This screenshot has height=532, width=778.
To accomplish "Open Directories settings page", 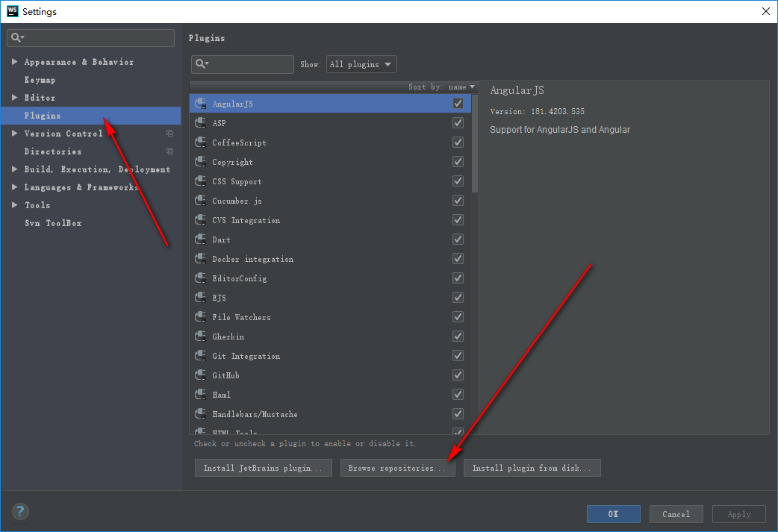I will (x=52, y=151).
